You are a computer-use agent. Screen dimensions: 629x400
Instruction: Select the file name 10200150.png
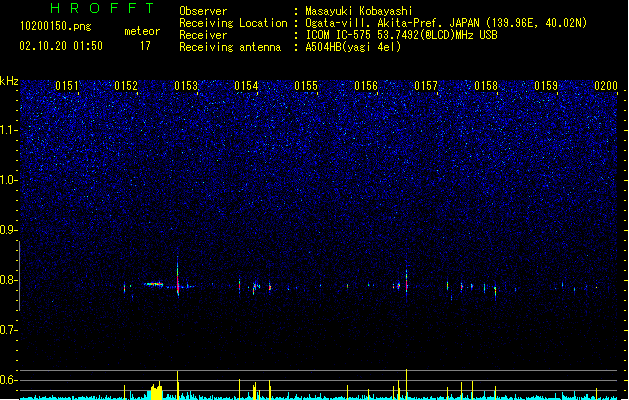[56, 26]
